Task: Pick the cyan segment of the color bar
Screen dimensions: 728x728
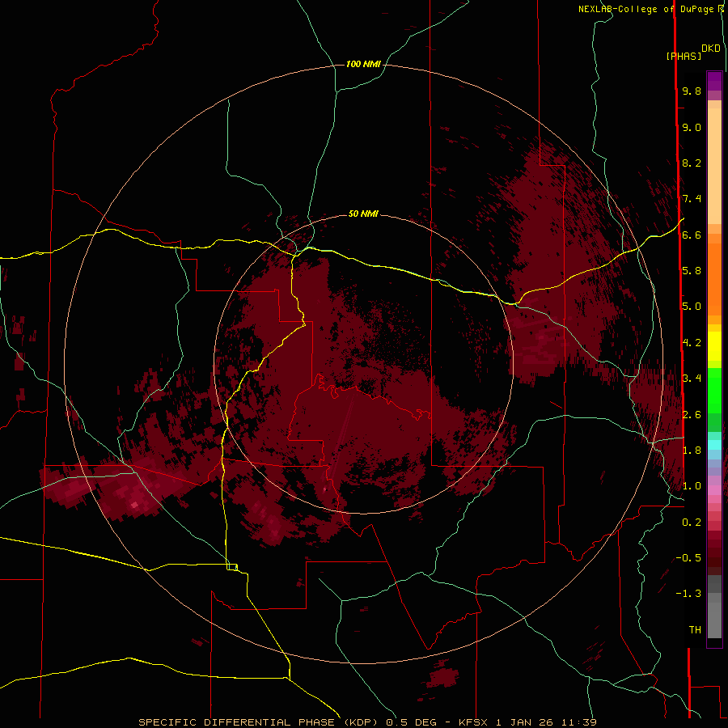Action: coord(714,444)
